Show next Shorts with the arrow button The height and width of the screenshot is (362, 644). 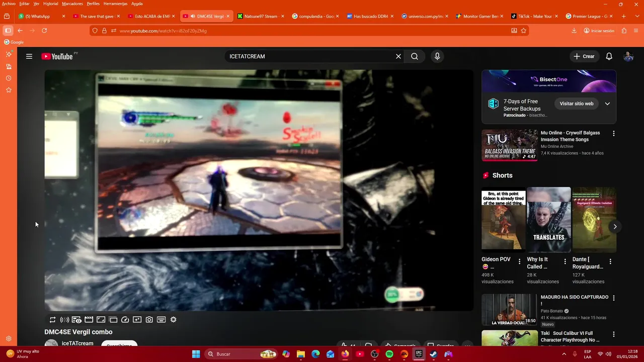[x=615, y=227]
